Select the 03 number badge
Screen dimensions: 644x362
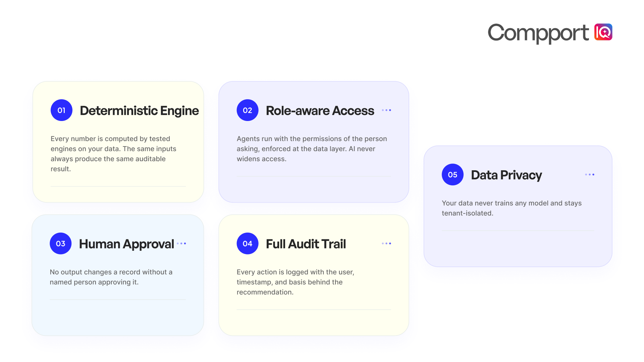coord(61,244)
